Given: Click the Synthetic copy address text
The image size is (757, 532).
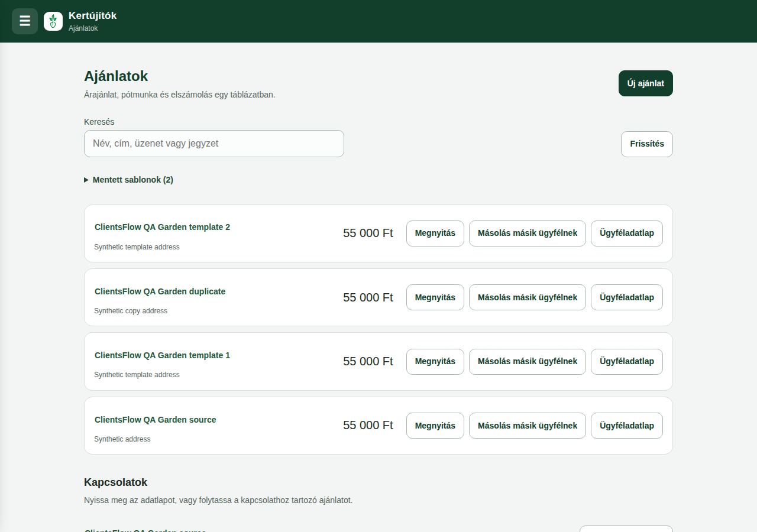Looking at the screenshot, I should 131,311.
